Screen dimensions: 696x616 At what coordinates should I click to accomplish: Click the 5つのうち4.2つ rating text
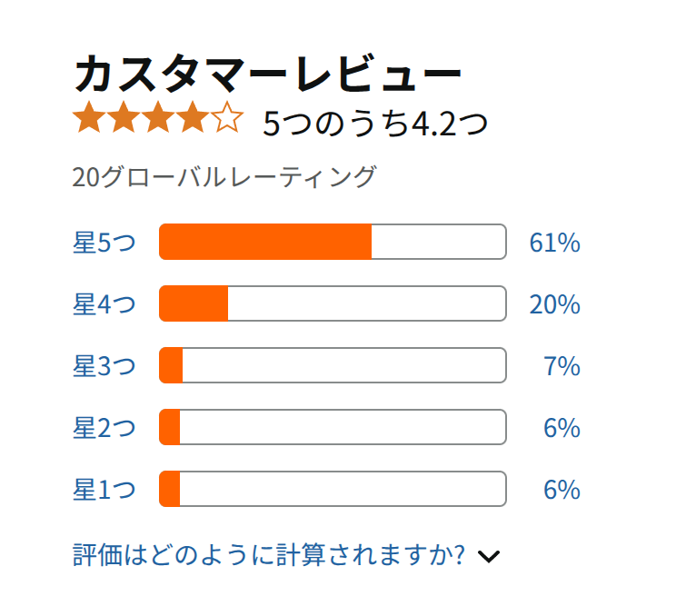pos(375,123)
